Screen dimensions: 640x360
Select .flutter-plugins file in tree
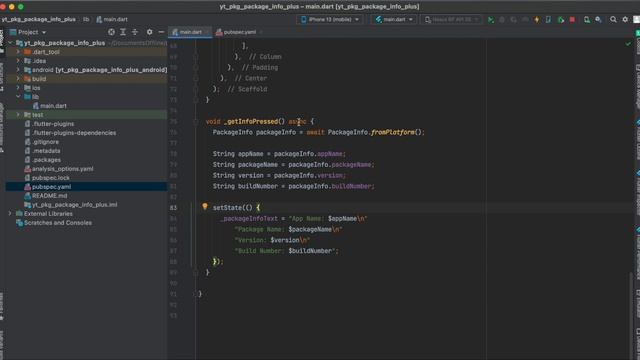click(53, 124)
